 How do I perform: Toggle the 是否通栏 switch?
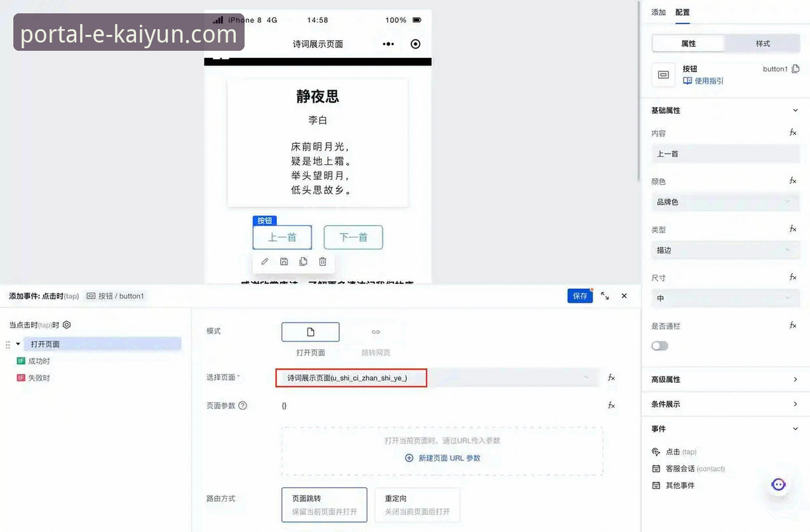point(660,346)
